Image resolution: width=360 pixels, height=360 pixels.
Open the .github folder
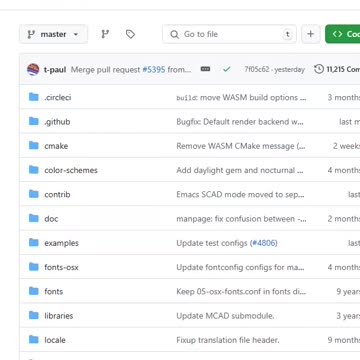57,122
